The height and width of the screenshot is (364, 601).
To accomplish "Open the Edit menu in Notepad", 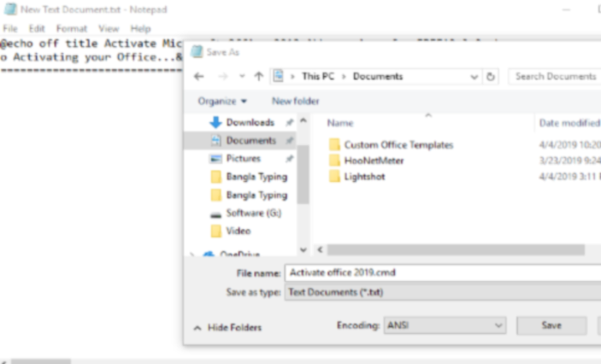I will click(37, 28).
